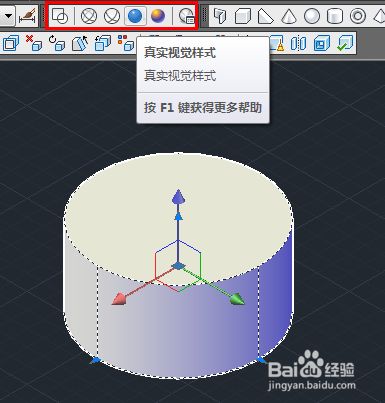Activate the Shell solid tool
Screen dimensions: 385x403
(x=322, y=43)
